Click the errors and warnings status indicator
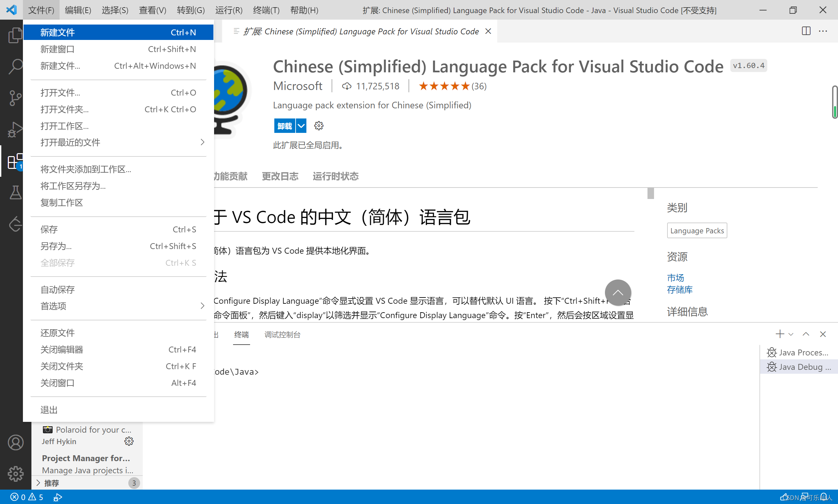838x504 pixels. tap(27, 497)
